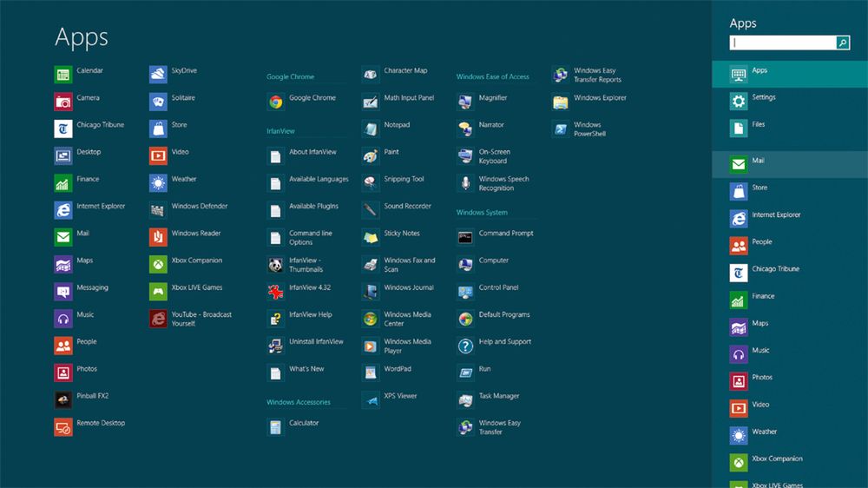This screenshot has width=868, height=488.
Task: Open Windows Reader icon
Action: (x=158, y=237)
